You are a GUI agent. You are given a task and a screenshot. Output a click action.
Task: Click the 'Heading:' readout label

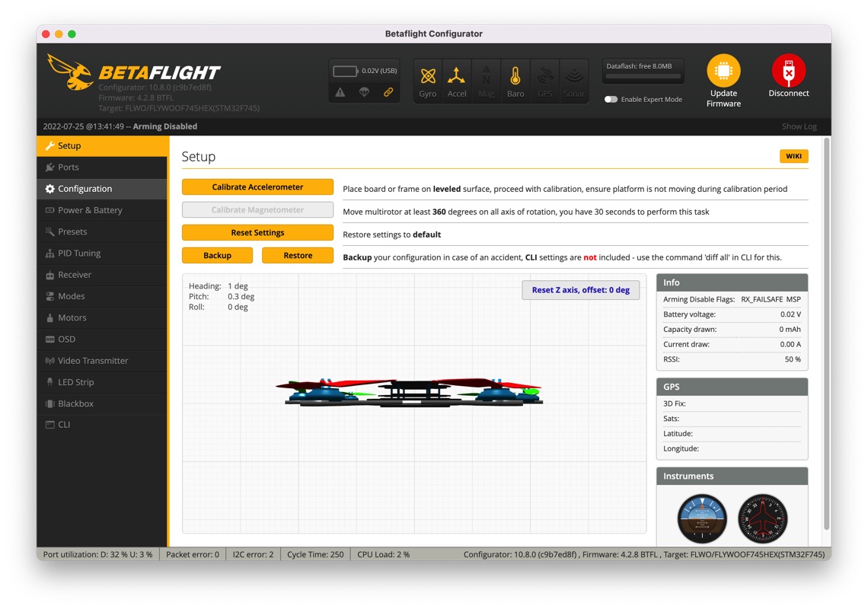pos(205,286)
